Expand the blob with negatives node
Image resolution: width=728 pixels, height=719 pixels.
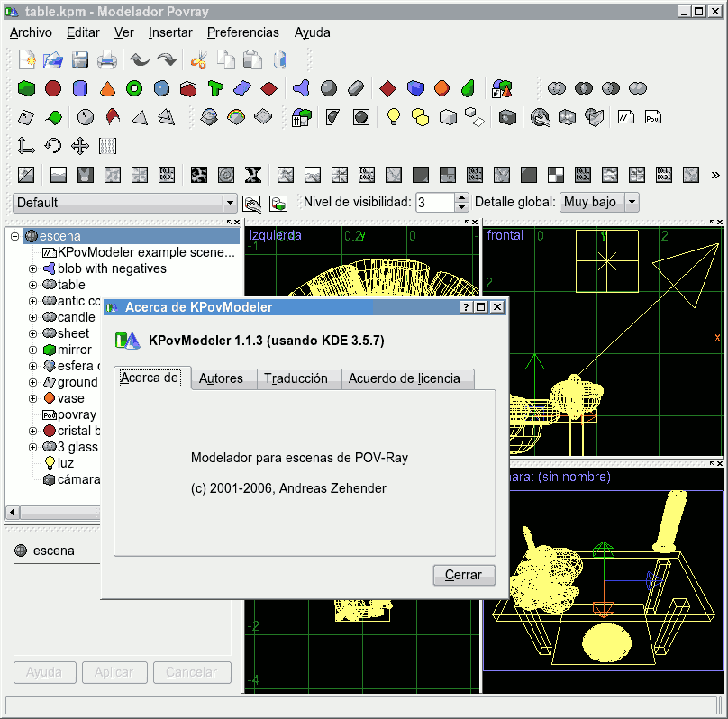32,268
